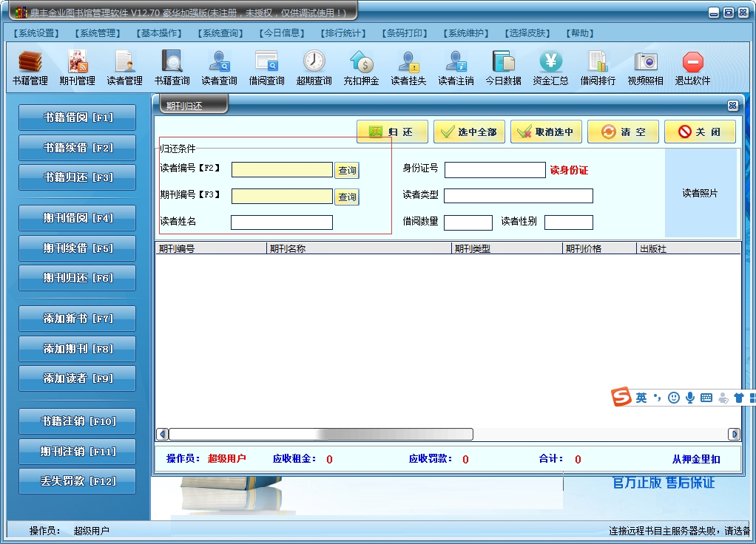
Task: Focus the 期刊编号 input field
Action: (x=282, y=197)
